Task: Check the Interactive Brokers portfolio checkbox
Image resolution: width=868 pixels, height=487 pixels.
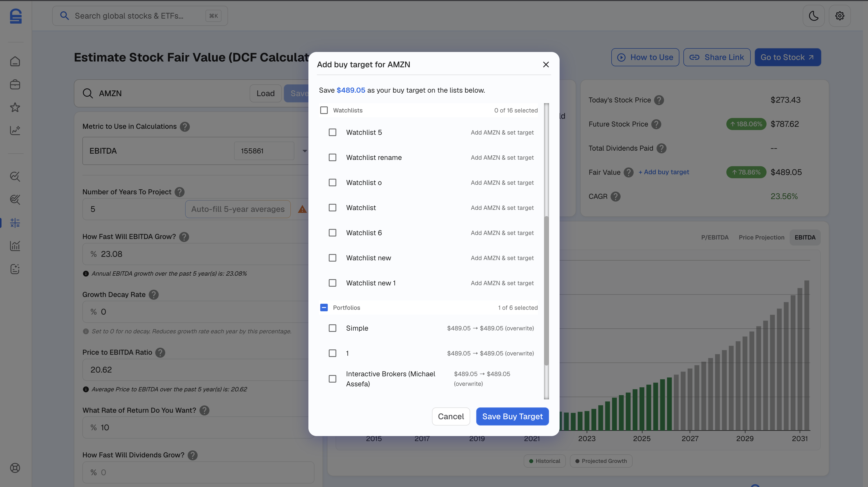Action: click(x=333, y=379)
